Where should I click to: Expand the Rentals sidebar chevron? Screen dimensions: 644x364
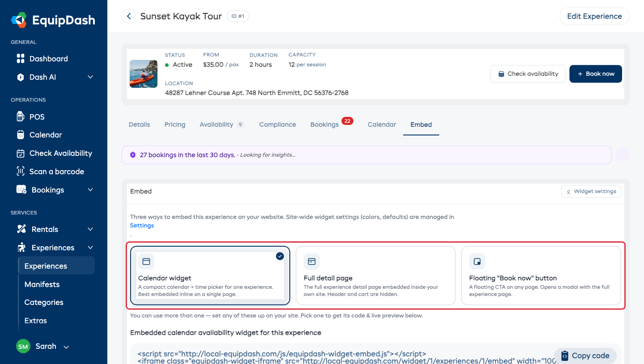click(x=90, y=229)
